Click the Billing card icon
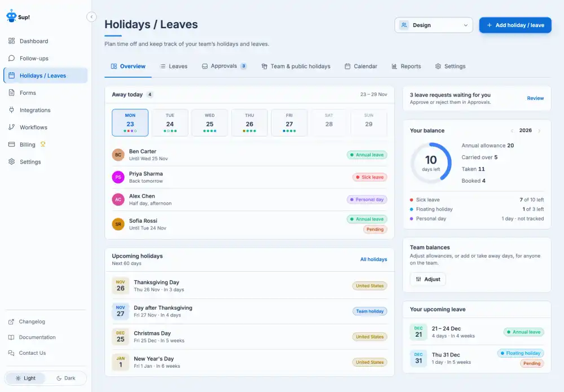The width and height of the screenshot is (564, 392). pos(11,144)
